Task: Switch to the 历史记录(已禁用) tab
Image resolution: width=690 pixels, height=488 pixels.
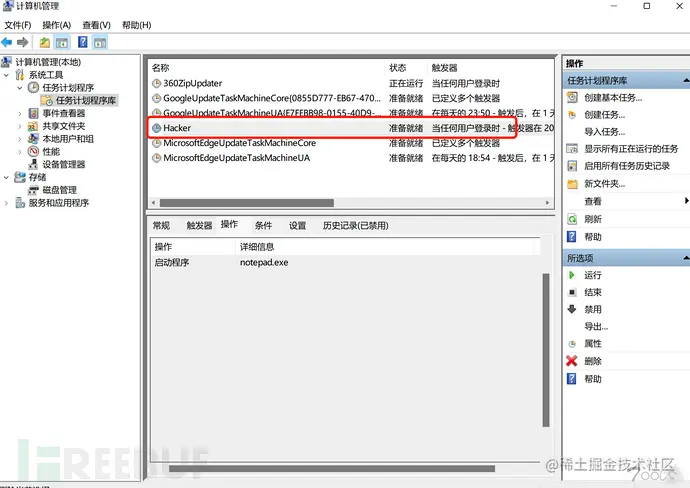Action: tap(356, 225)
